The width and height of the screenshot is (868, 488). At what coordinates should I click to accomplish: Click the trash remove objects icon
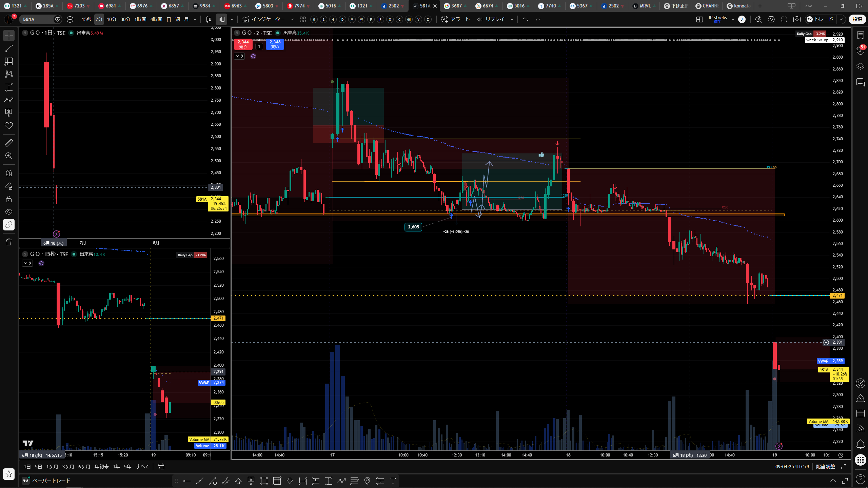click(x=9, y=242)
